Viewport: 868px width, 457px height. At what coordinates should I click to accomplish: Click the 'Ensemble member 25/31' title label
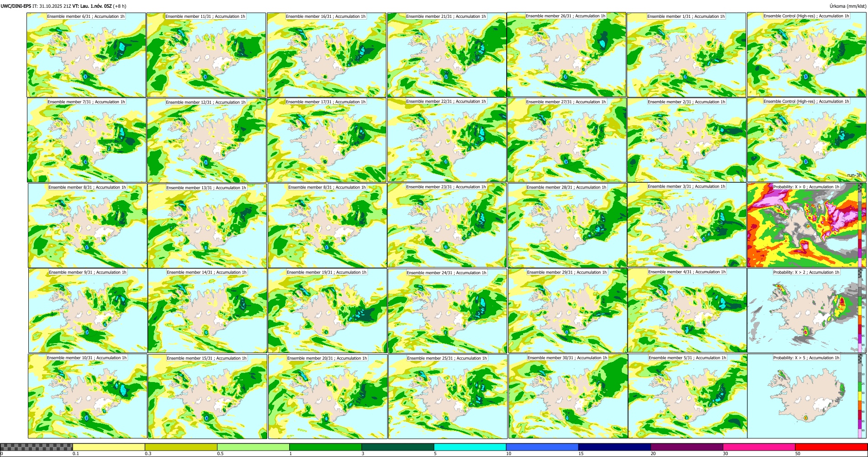pos(447,358)
